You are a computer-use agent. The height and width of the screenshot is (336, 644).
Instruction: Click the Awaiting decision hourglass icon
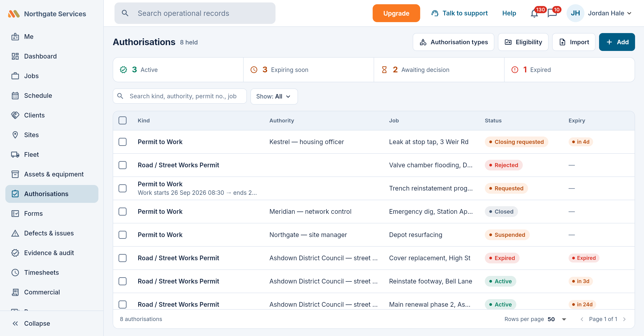(384, 70)
